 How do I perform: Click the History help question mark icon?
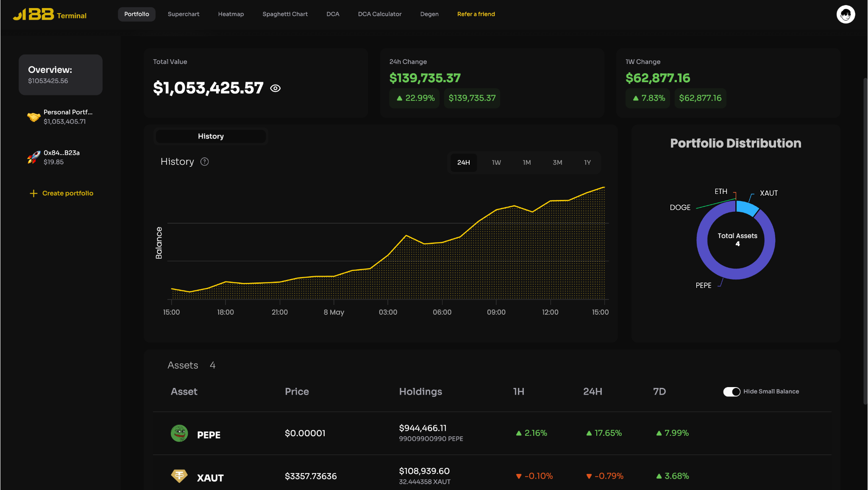click(205, 162)
